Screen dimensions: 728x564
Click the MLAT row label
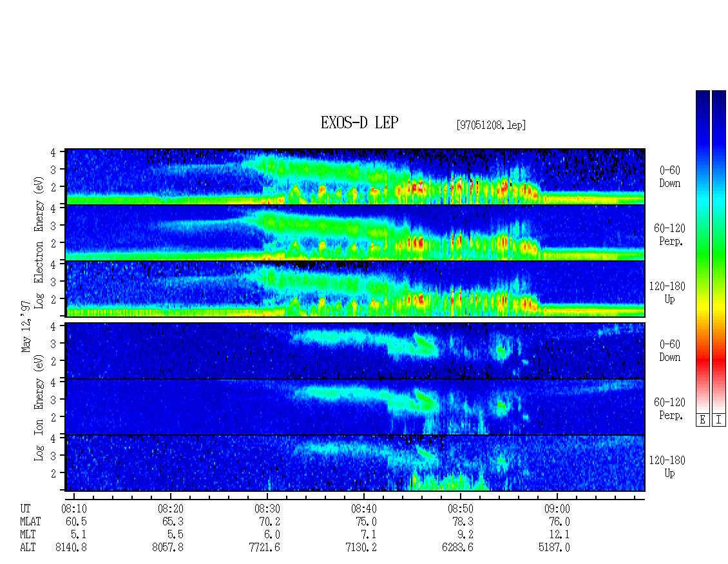tap(30, 521)
